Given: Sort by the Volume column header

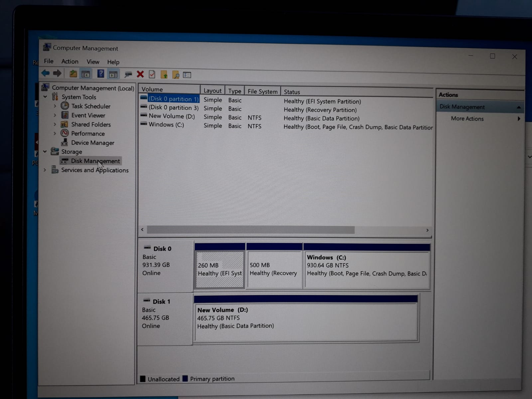Looking at the screenshot, I should (170, 89).
